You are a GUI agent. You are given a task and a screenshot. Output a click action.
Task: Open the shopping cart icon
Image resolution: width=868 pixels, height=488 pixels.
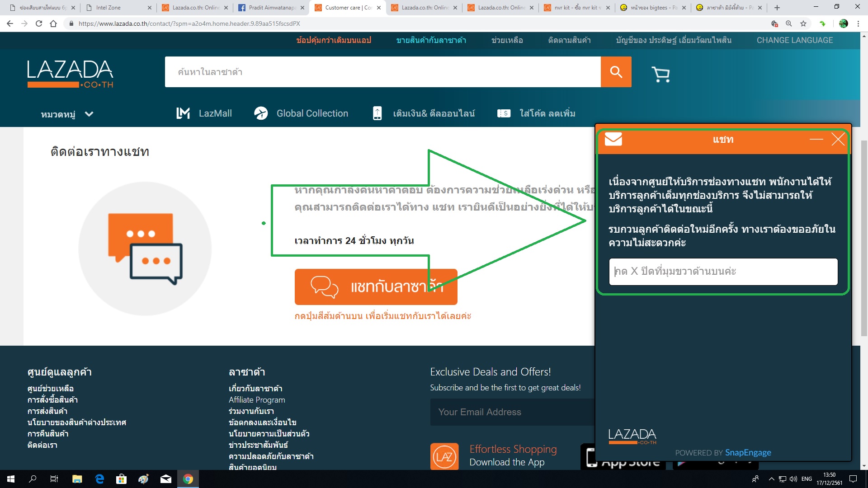[x=660, y=74]
